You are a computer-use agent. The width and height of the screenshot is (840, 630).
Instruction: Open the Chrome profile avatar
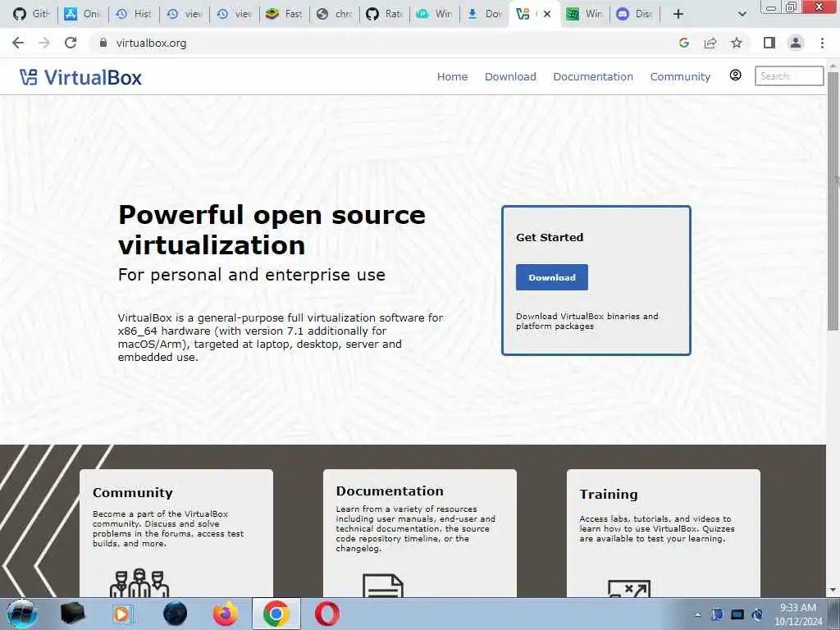[796, 43]
